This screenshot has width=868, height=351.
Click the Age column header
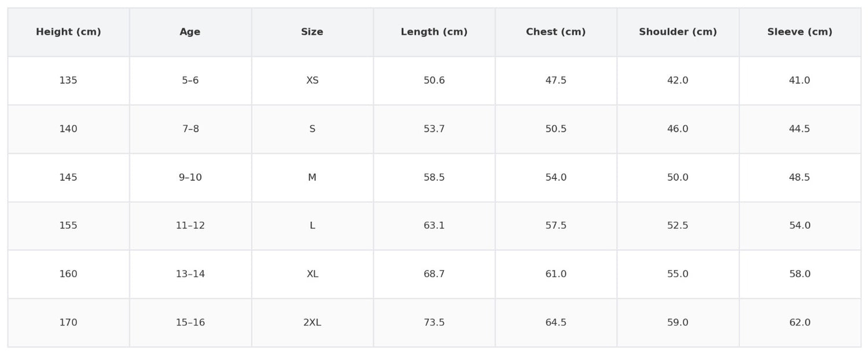(190, 32)
